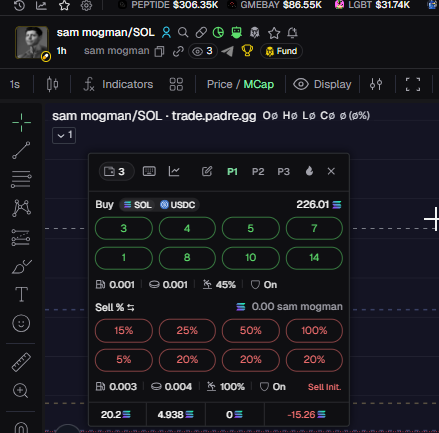Open the history clock icon in top bar
The image size is (439, 433).
[x=19, y=5]
